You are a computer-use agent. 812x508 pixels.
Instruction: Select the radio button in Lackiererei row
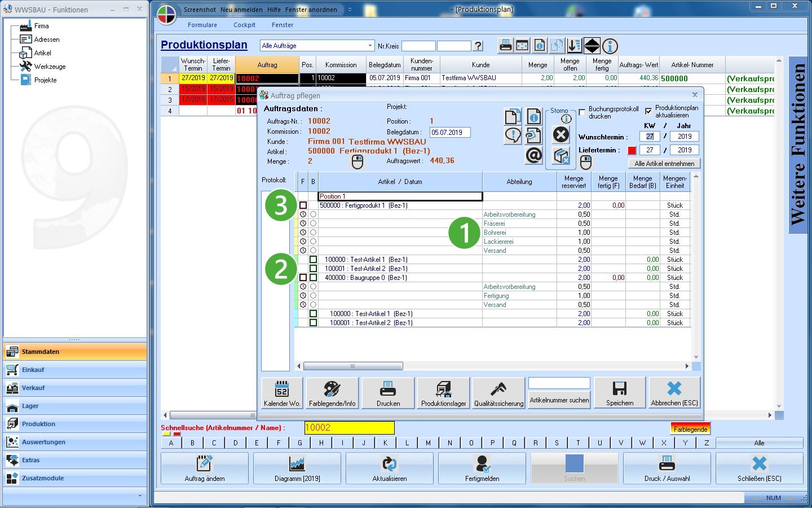tap(313, 242)
